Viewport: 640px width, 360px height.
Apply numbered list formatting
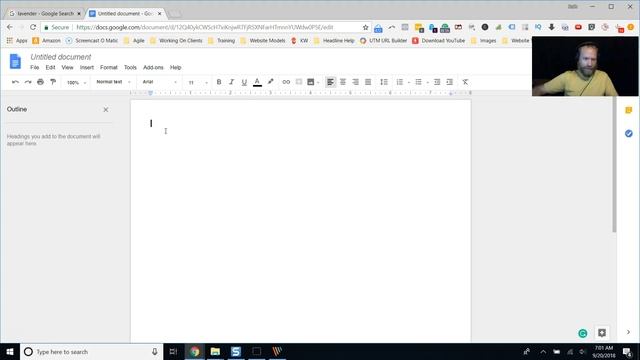(x=400, y=82)
